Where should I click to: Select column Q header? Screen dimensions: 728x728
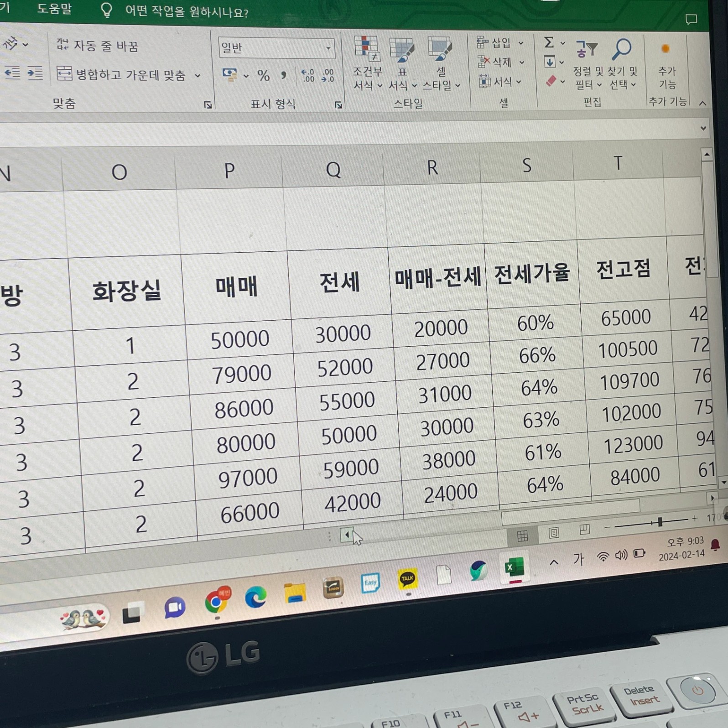pos(333,169)
